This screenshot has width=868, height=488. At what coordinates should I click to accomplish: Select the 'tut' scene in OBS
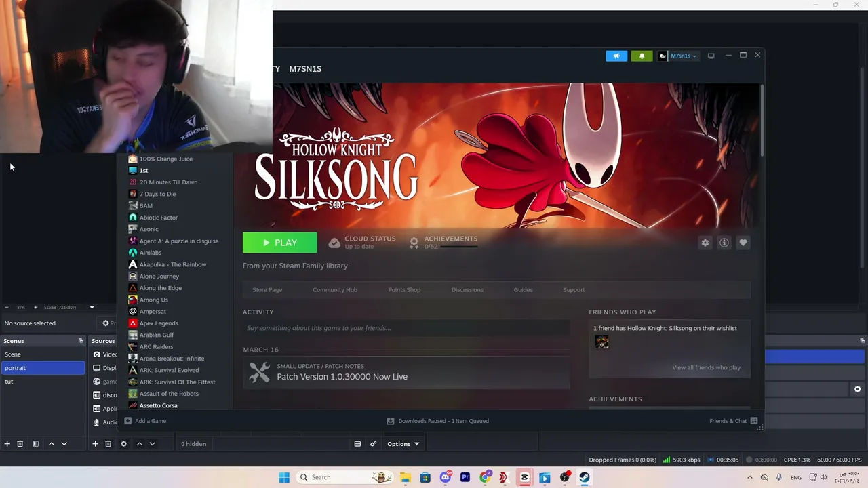[x=43, y=382]
